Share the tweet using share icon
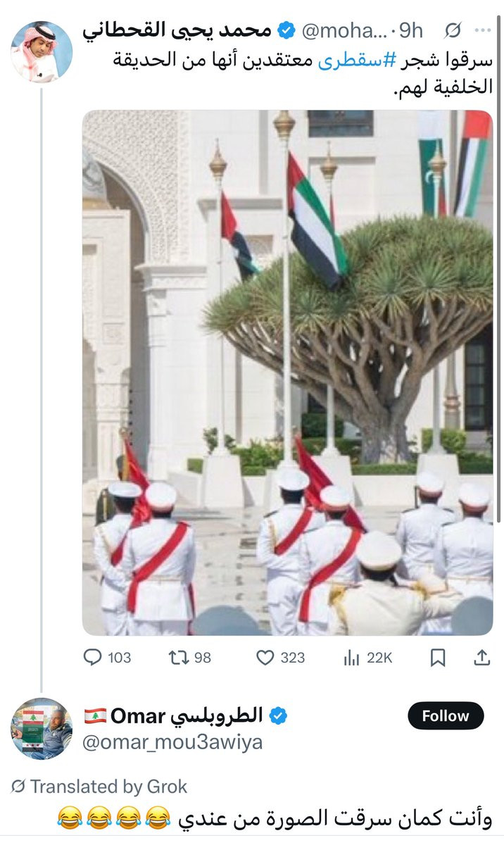This screenshot has height=845, width=504. click(482, 658)
